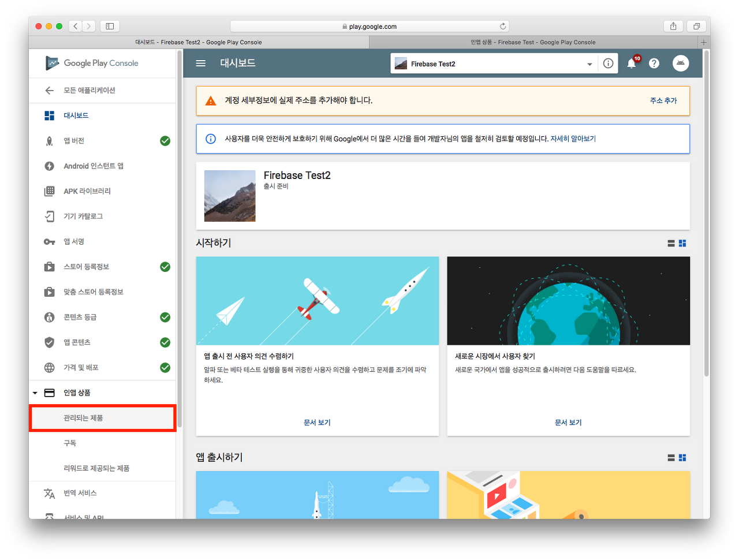Click the 맞춤 스토어 등록정보 icon
Viewport: 739px width, 560px height.
coord(50,292)
